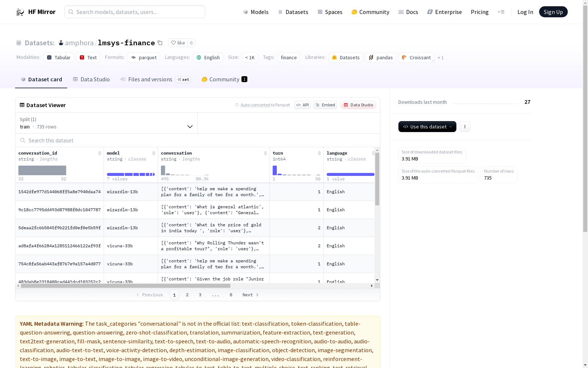
Task: Sort by turn column sort icon
Action: pyautogui.click(x=319, y=153)
